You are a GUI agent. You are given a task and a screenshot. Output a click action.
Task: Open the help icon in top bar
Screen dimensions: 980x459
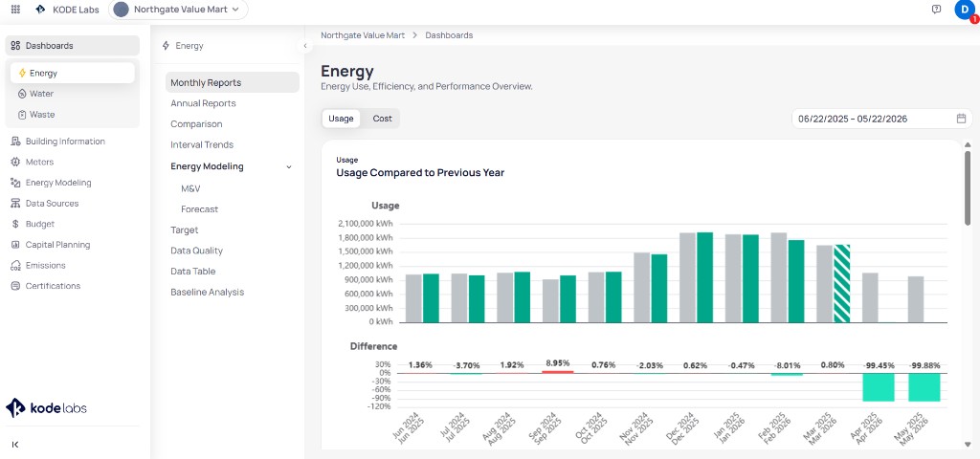[936, 10]
